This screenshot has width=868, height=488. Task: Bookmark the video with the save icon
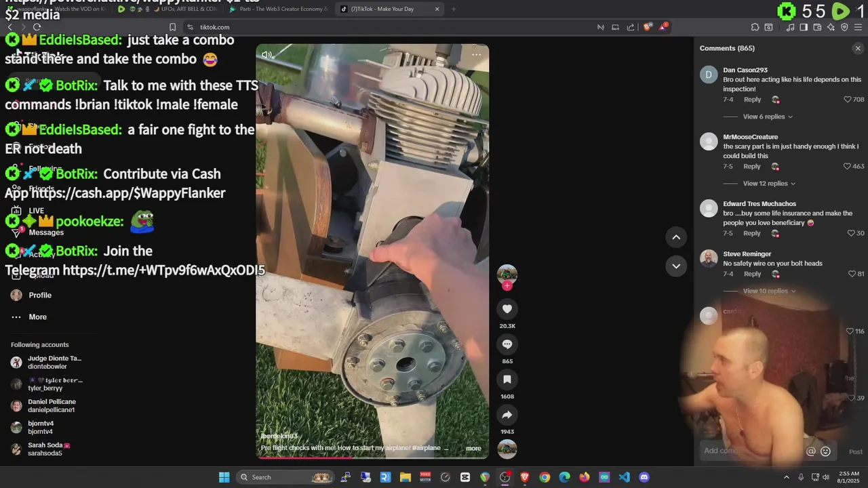point(507,380)
